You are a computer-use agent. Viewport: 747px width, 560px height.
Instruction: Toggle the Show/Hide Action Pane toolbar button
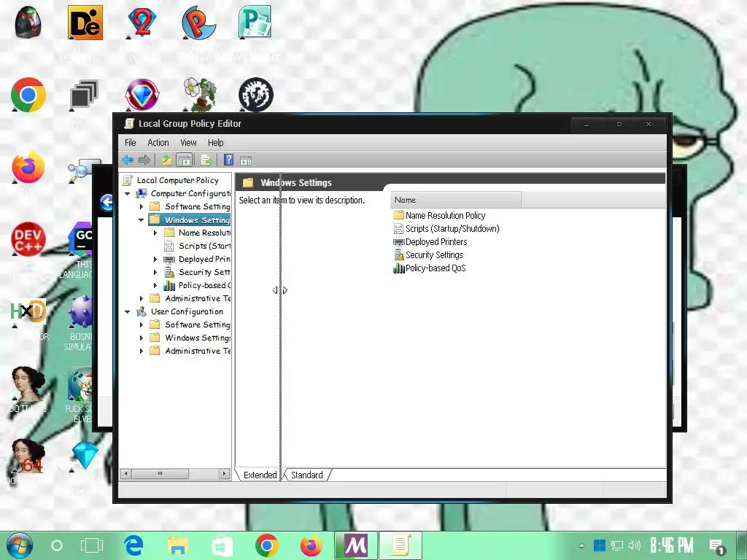(246, 160)
